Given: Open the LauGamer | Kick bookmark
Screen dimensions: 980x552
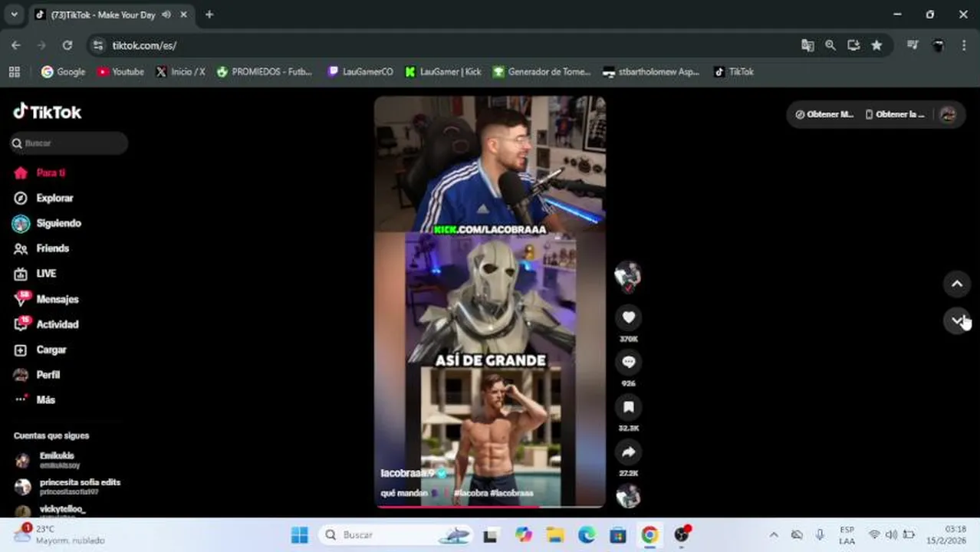Looking at the screenshot, I should (x=443, y=71).
